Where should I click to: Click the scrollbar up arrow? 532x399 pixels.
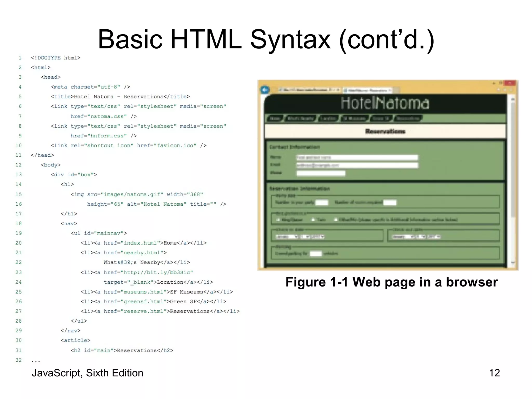coord(513,99)
